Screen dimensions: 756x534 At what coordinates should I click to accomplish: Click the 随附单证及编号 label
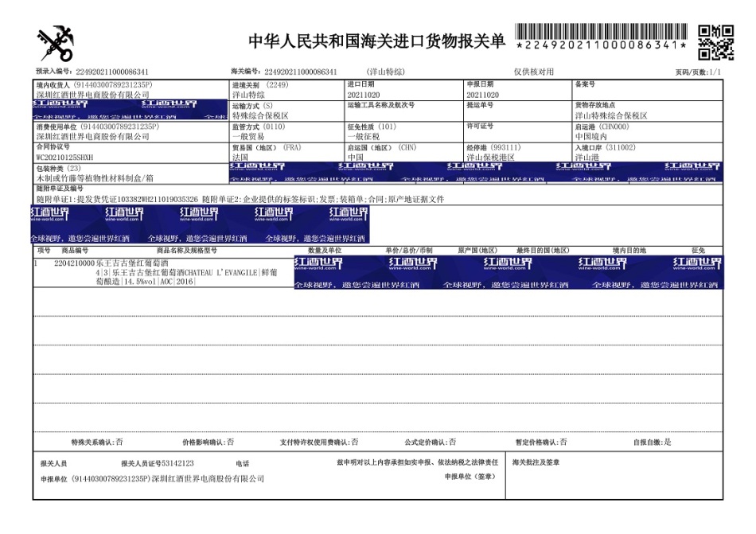coord(60,189)
